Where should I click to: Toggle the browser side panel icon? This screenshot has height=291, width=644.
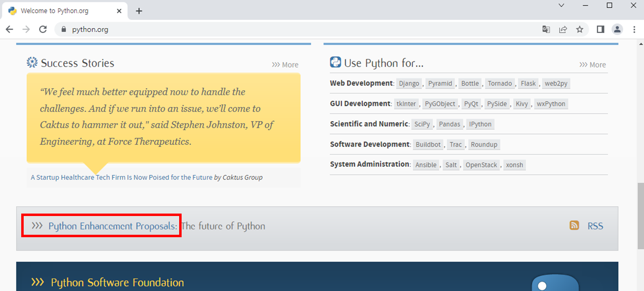600,29
